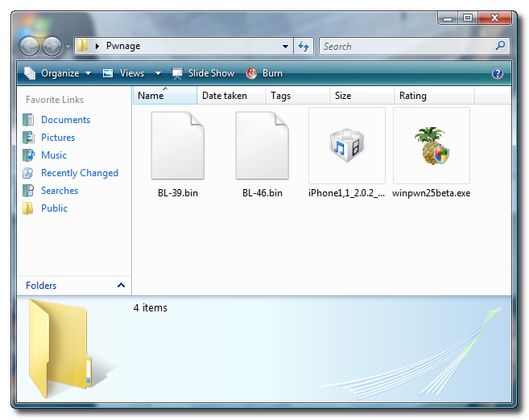Start Slide Show from toolbar
The height and width of the screenshot is (420, 529).
click(x=203, y=73)
